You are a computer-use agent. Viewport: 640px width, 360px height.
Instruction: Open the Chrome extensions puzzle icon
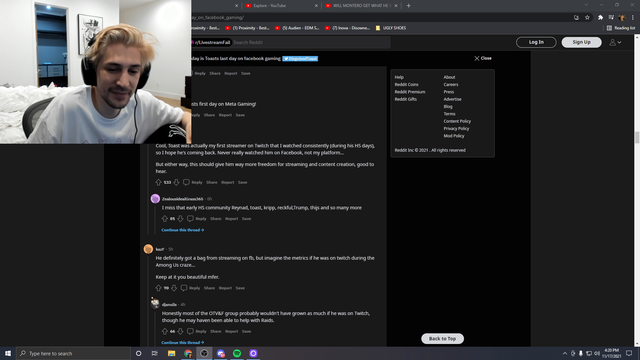(600, 18)
